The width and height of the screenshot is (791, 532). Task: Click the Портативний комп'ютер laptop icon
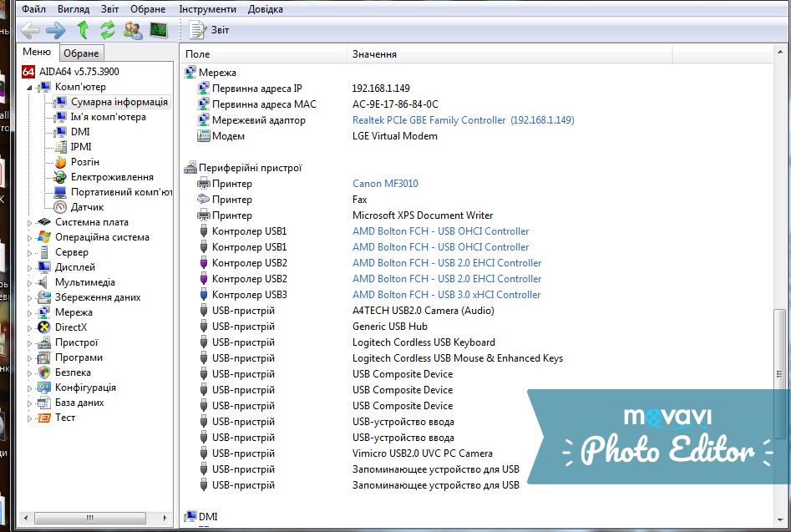[x=60, y=192]
